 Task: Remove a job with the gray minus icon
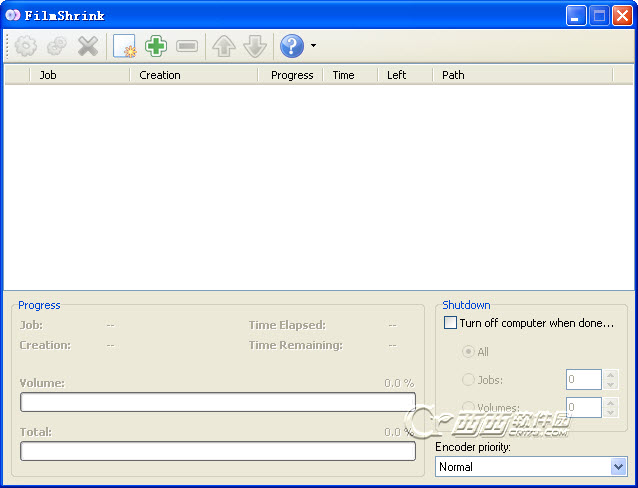point(187,46)
